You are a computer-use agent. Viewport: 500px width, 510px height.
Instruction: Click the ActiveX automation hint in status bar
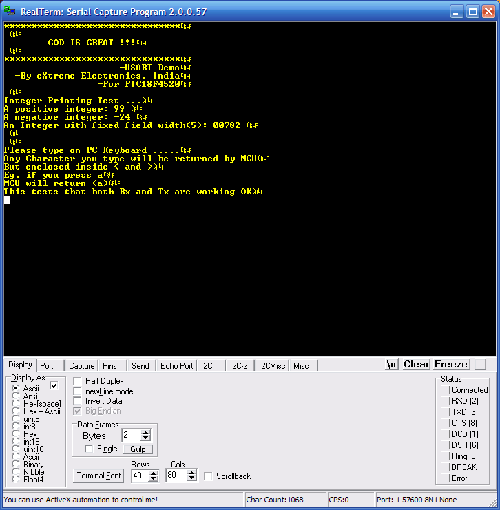[123, 499]
